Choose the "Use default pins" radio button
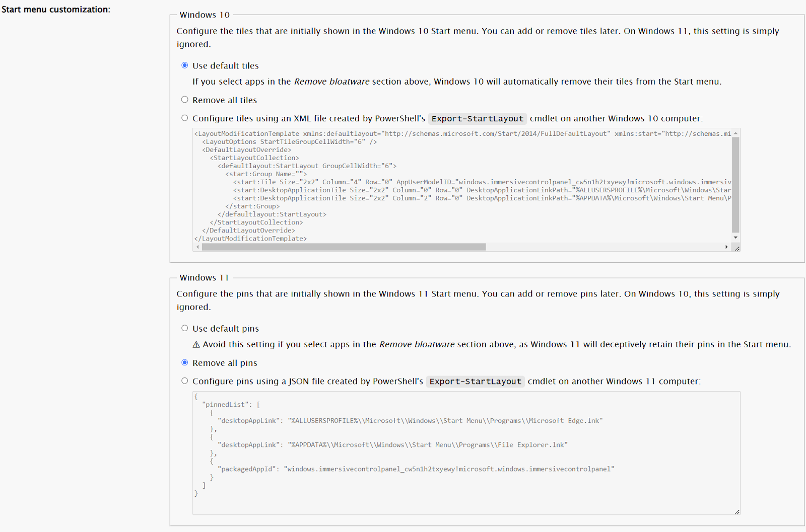This screenshot has width=806, height=532. point(185,328)
